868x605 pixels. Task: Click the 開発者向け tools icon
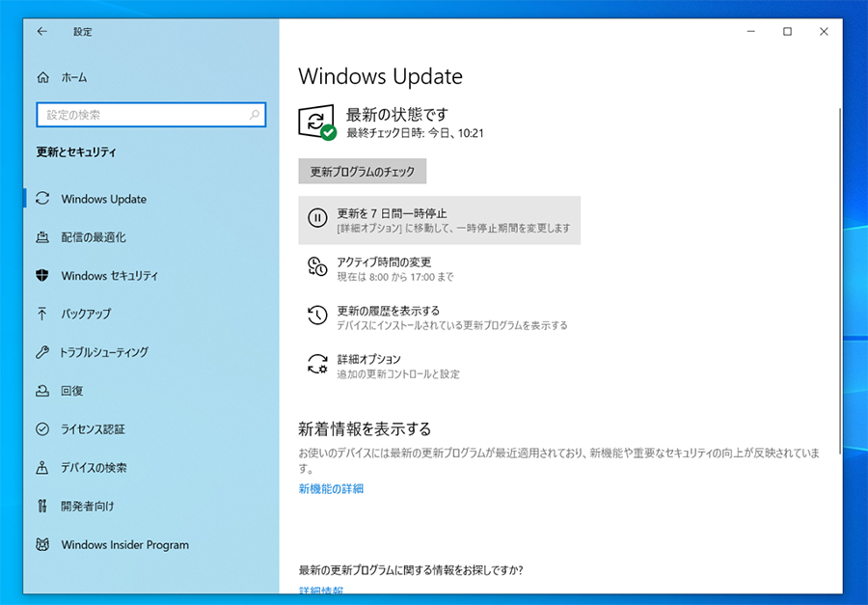[42, 506]
